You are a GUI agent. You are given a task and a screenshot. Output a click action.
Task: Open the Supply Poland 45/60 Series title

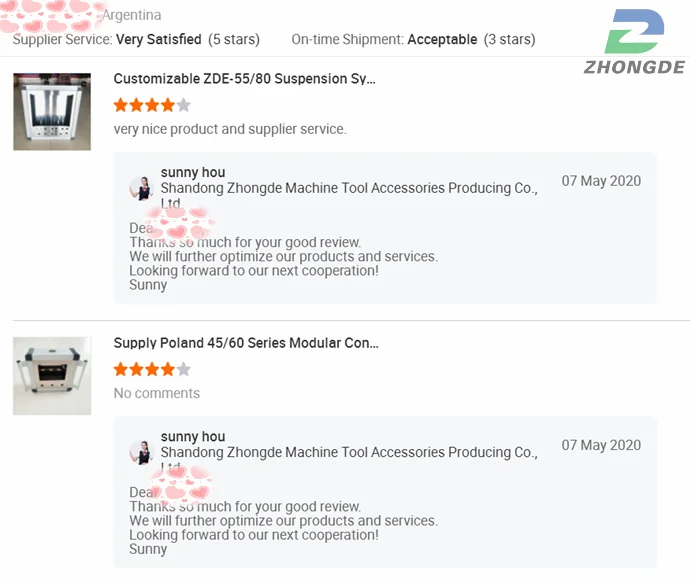(246, 343)
